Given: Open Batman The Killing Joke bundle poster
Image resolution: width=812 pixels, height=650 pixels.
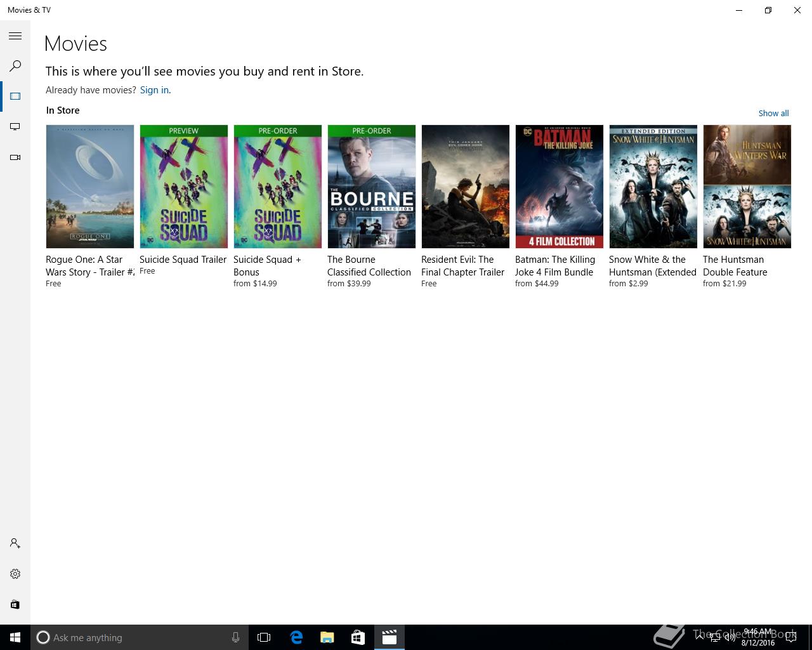Looking at the screenshot, I should [560, 187].
